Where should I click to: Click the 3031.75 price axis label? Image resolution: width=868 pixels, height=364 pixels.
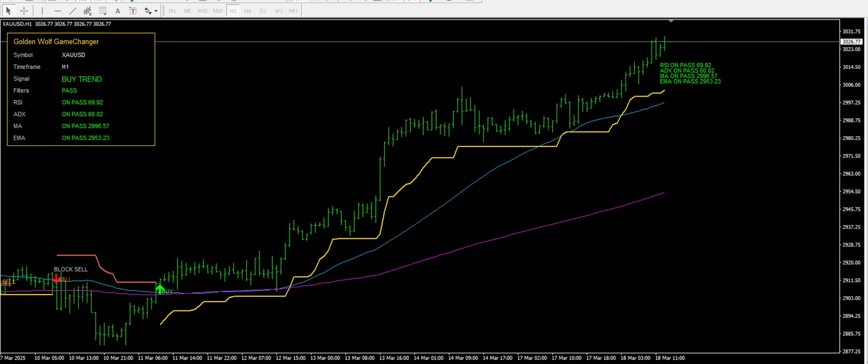pos(851,31)
